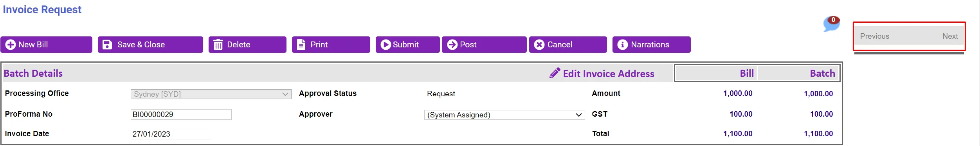Open the chat bubble comments icon
The height and width of the screenshot is (146, 980).
click(x=831, y=24)
